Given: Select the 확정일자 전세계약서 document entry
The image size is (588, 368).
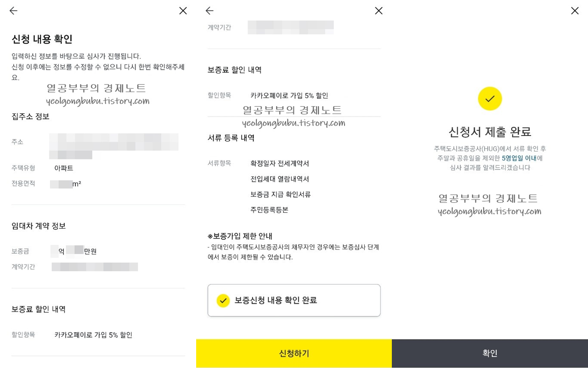Looking at the screenshot, I should (x=280, y=164).
